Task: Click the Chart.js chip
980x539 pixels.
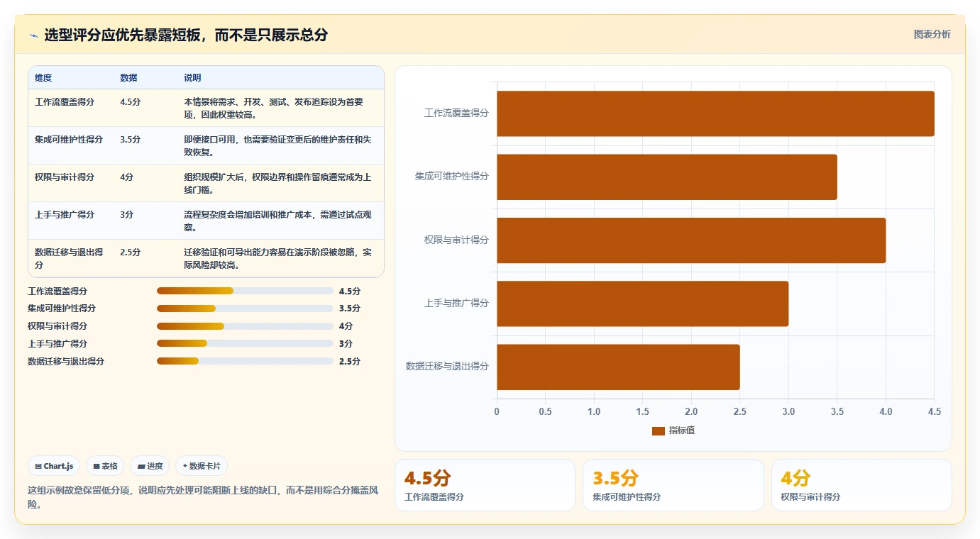Action: point(54,466)
